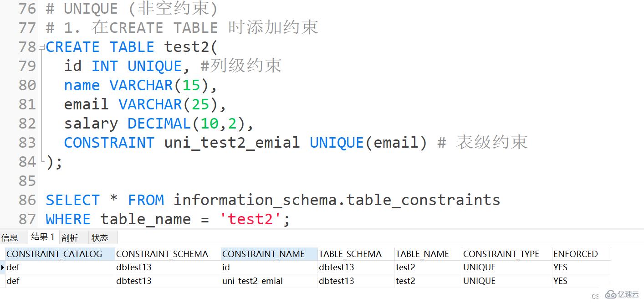The height and width of the screenshot is (304, 644).
Task: Click line number 78 in the editor gutter
Action: click(x=26, y=46)
